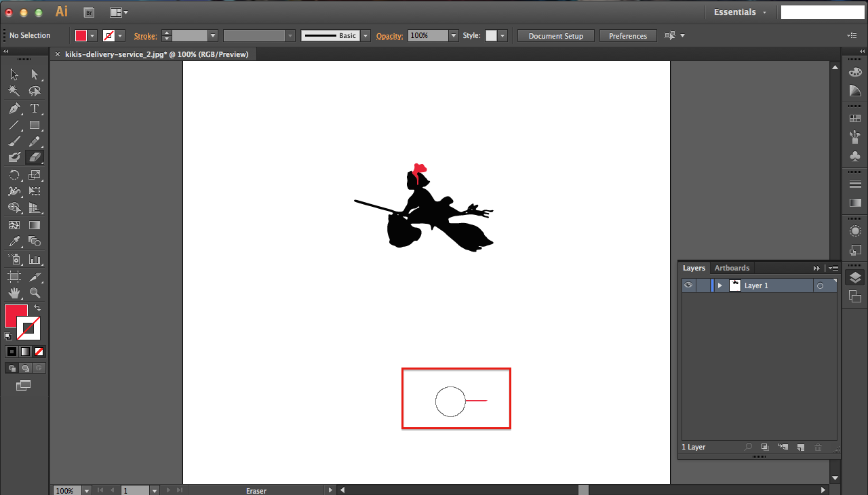This screenshot has height=495, width=868.
Task: Open the stroke weight dropdown
Action: tap(213, 36)
